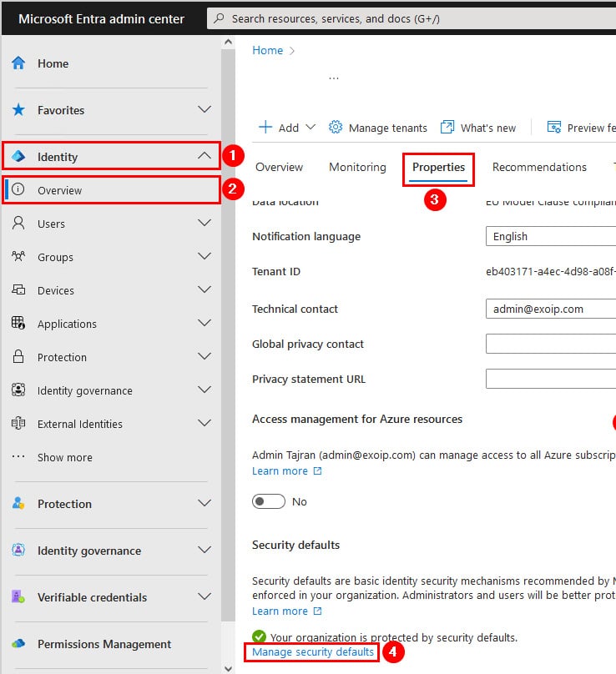
Task: Open the Notification language English dropdown
Action: (551, 236)
